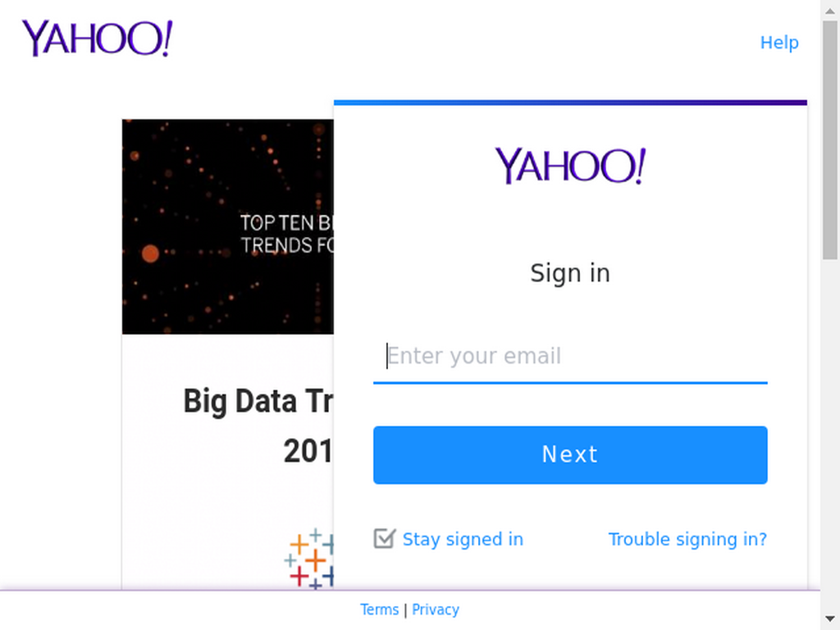Click the vertical scrollbar thumb
Viewport: 840px width, 630px height.
(830, 141)
